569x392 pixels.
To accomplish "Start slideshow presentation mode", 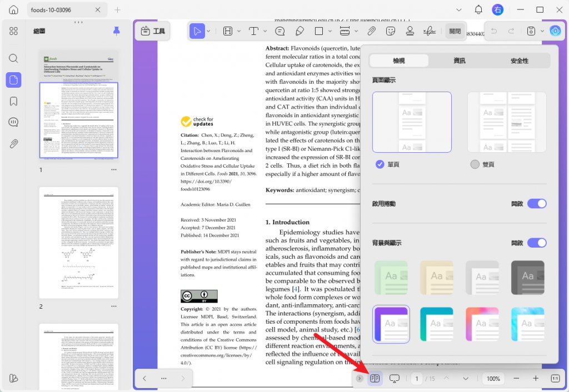I will point(395,379).
